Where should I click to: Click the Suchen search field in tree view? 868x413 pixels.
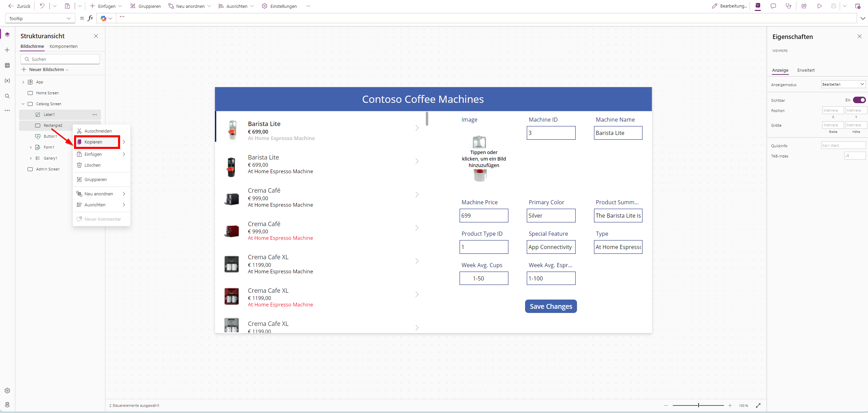tap(60, 59)
